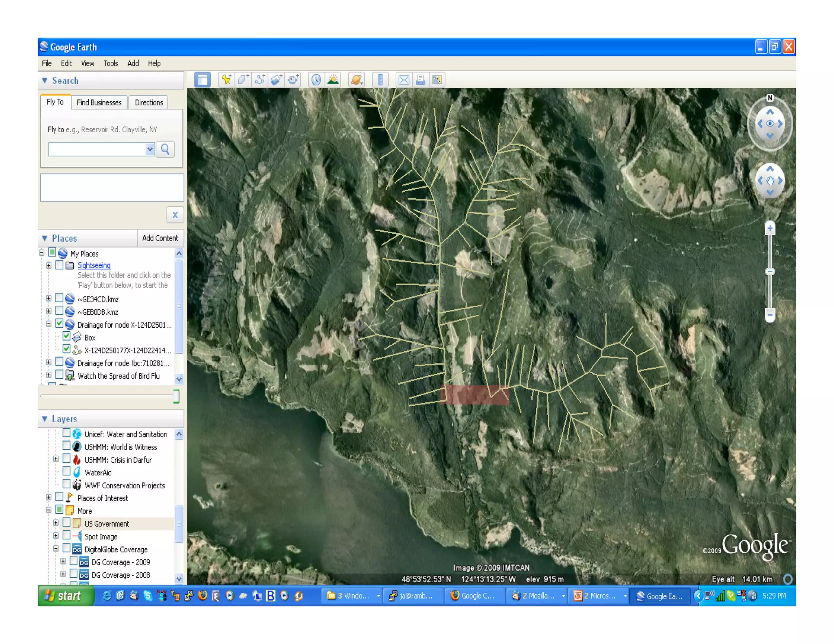Click the zoom slider handle on the map
The image size is (834, 644).
pos(770,272)
